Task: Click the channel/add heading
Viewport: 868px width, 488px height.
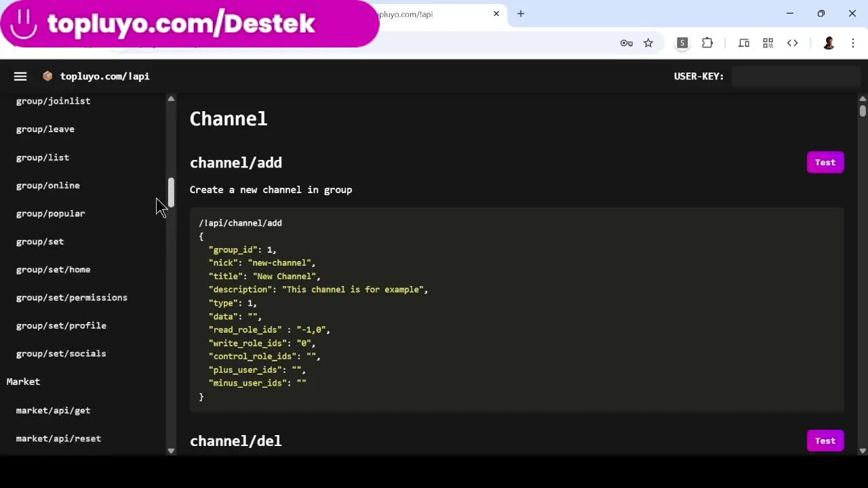Action: [x=236, y=163]
